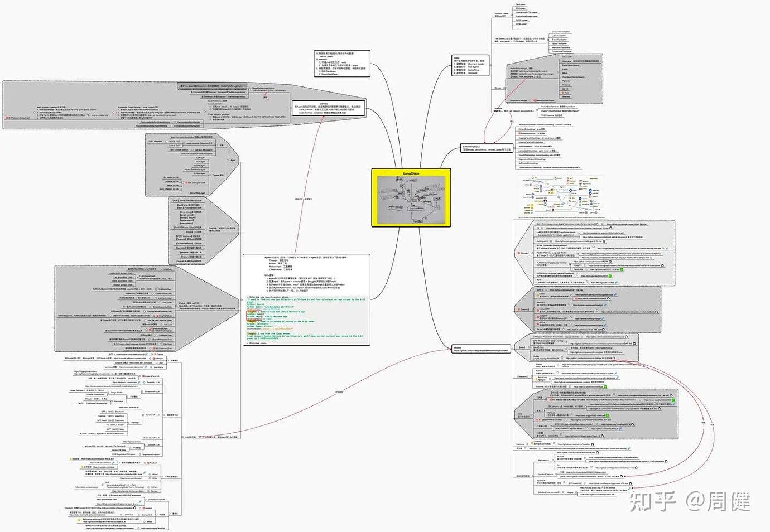The image size is (770, 532).
Task: Select the vector_graph storage note at top
Action: point(342,64)
